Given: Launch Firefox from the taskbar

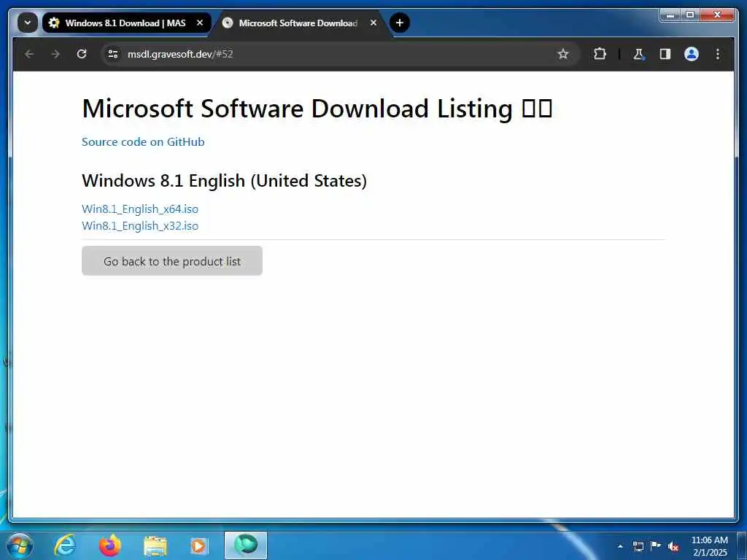Looking at the screenshot, I should [110, 545].
